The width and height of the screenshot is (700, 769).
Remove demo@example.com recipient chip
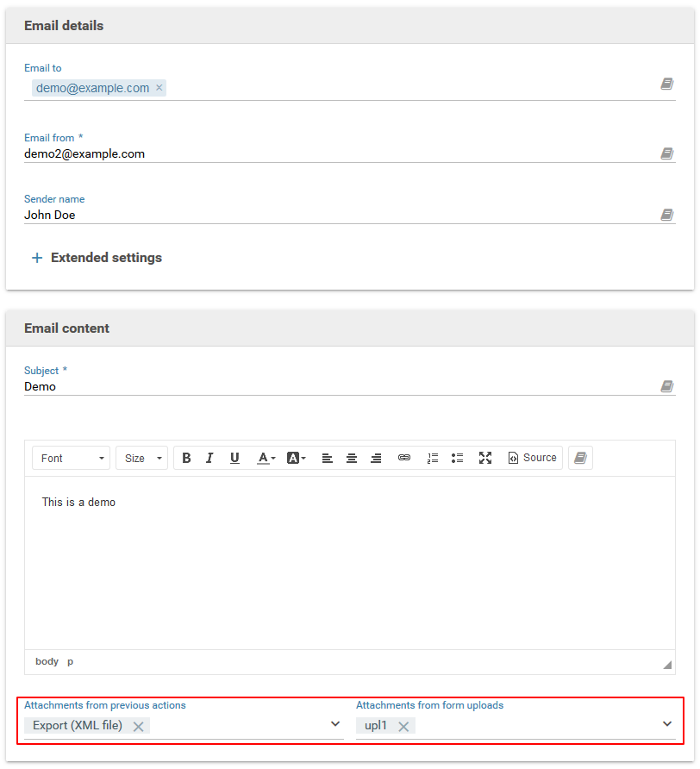click(x=159, y=88)
